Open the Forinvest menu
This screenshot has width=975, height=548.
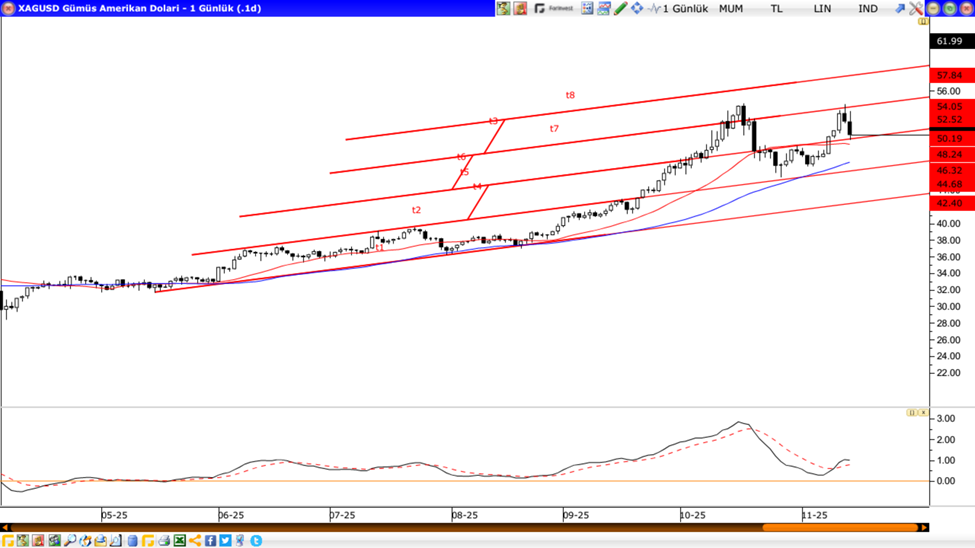(x=553, y=8)
